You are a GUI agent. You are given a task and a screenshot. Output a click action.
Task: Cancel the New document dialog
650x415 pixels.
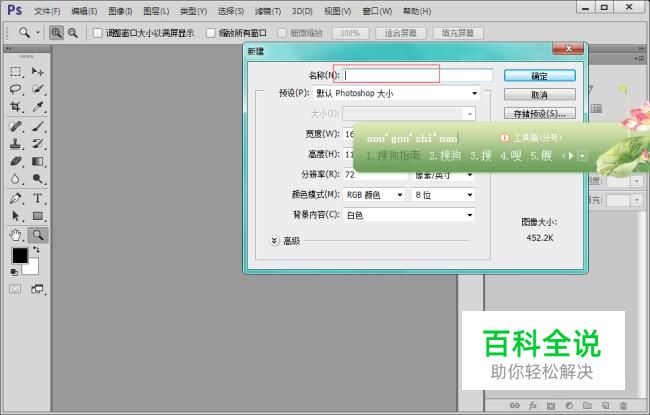(x=539, y=95)
